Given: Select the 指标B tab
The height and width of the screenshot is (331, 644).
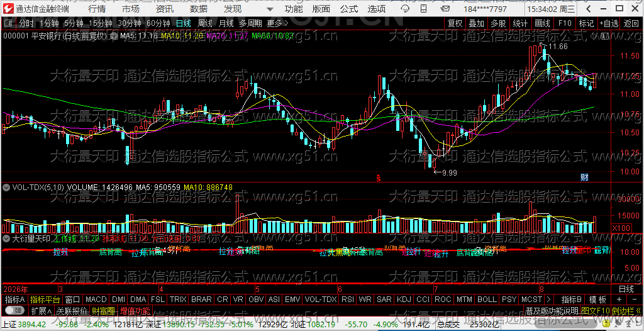Looking at the screenshot, I should [571, 300].
